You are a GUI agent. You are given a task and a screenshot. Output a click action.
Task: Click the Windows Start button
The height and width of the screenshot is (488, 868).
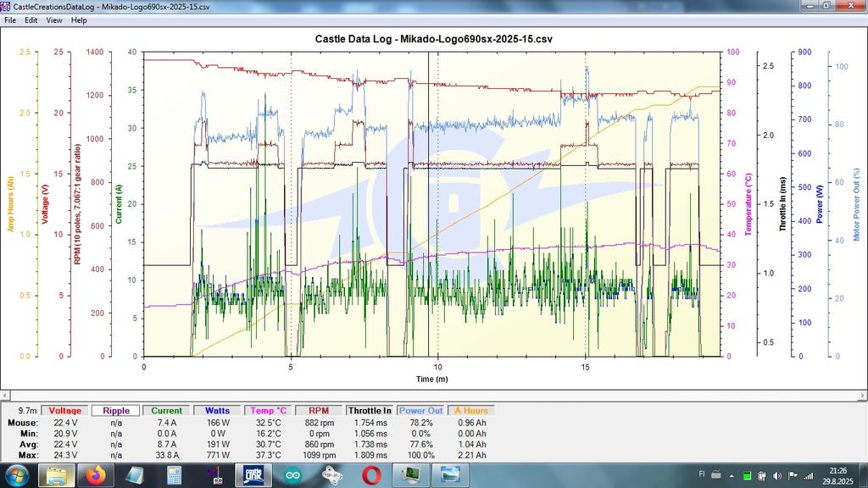[x=16, y=475]
